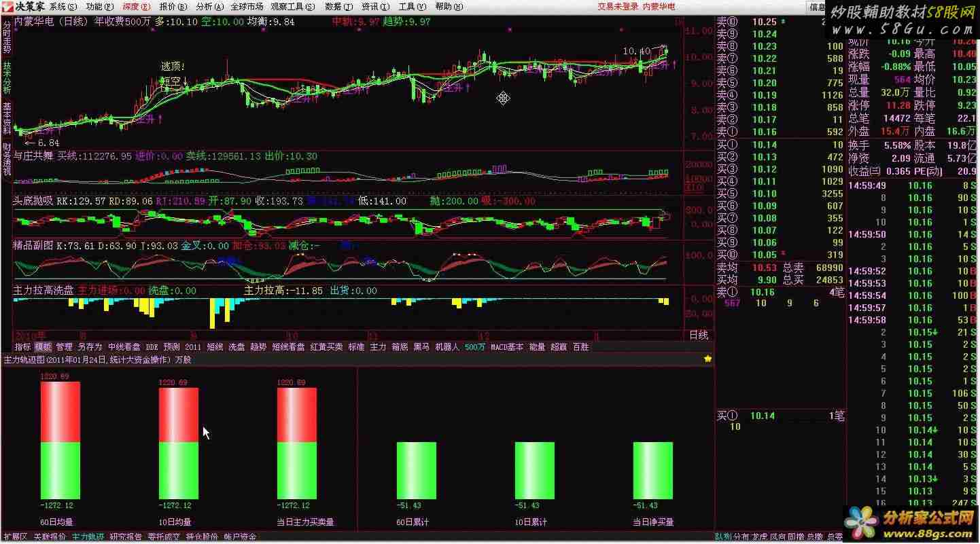Switch to 持仓股价 bottom tab
This screenshot has width=980, height=544.
tap(202, 537)
